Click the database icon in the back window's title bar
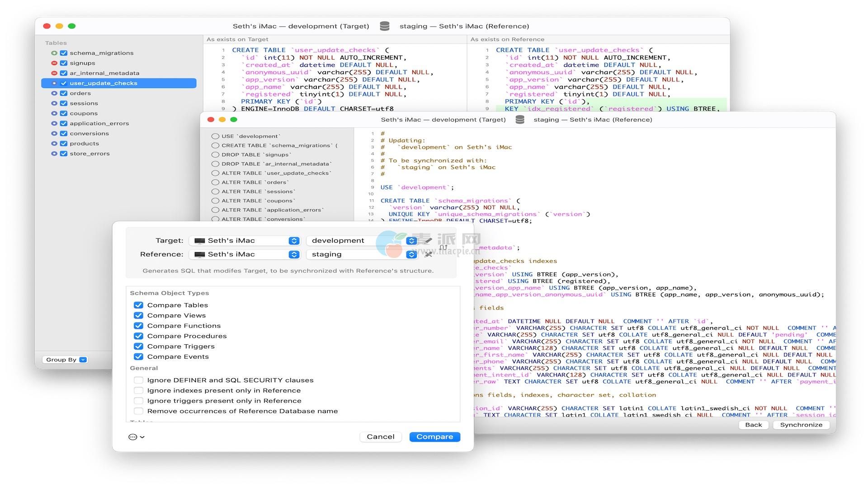 click(384, 26)
